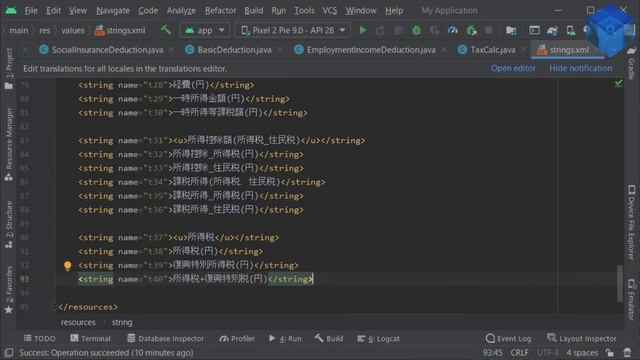Click strings.xml in navigation bar breadcrumb
Screen dimensions: 640x360
coord(120,30)
